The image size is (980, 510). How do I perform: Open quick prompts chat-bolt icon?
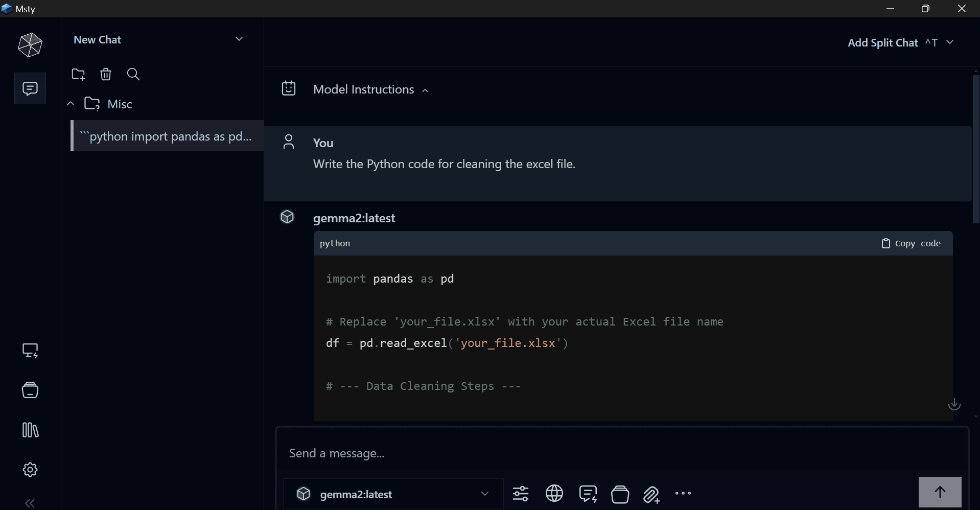coord(588,494)
